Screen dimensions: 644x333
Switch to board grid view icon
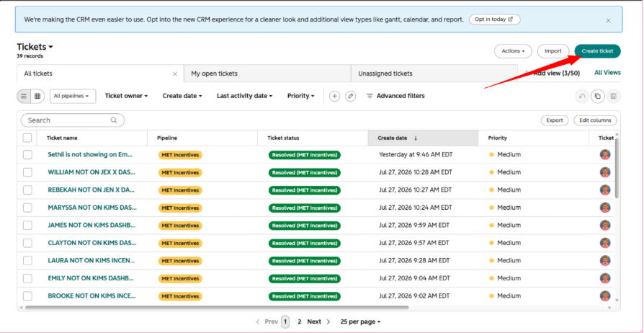[37, 96]
